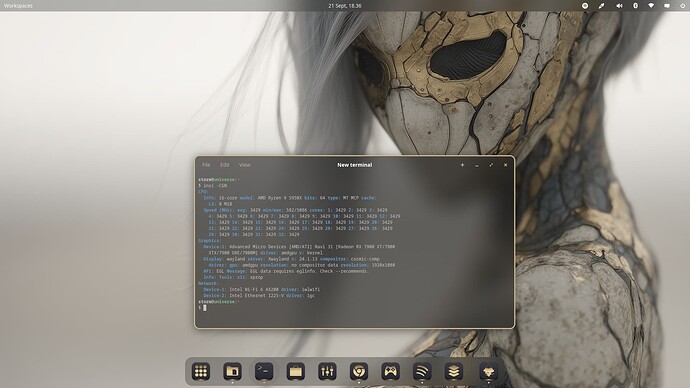Viewport: 690px width, 388px height.
Task: Open the curved waves app in dock
Action: pyautogui.click(x=422, y=372)
